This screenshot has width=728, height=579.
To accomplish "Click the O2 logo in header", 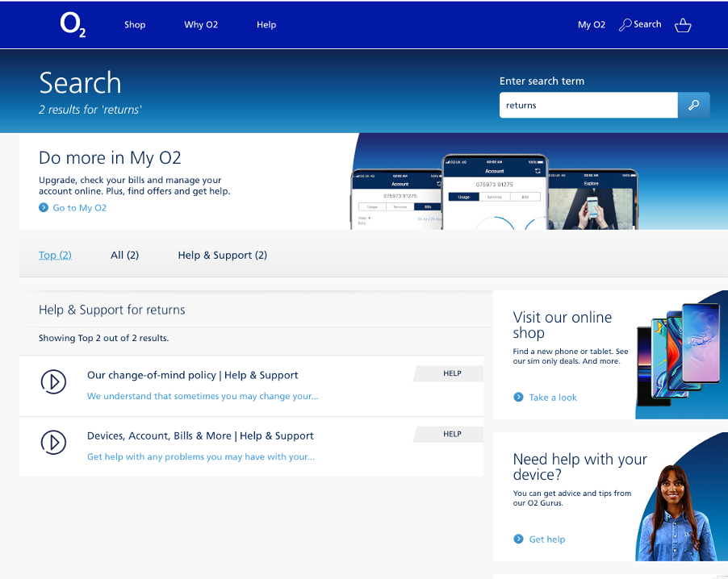I will click(x=73, y=25).
